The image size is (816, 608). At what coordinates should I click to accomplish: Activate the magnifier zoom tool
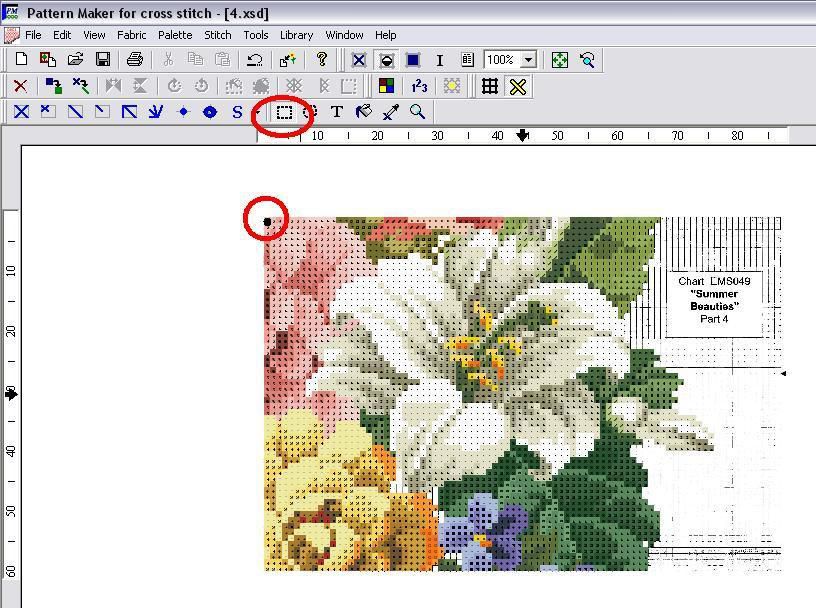(x=417, y=112)
